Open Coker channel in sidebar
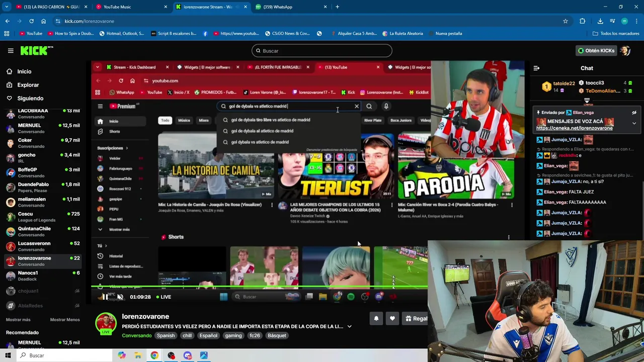 tap(43, 143)
